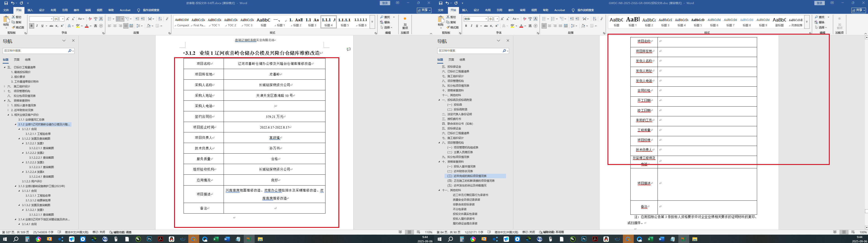Open font size dropdown in right Word window
The height and width of the screenshot is (243, 868).
tap(497, 19)
